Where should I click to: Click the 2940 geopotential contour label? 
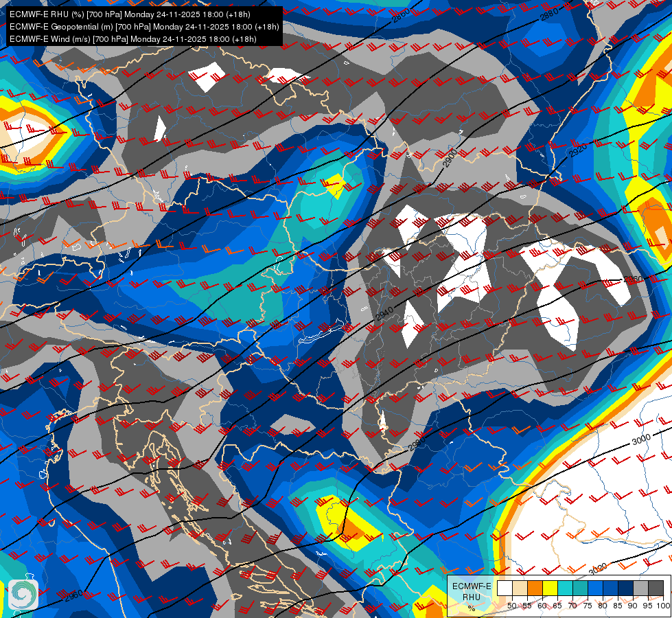click(384, 314)
